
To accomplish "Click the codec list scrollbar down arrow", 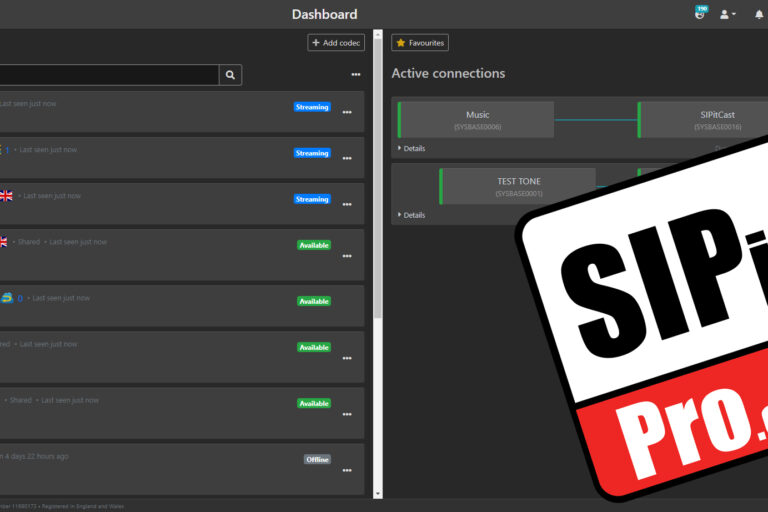I will tap(378, 493).
